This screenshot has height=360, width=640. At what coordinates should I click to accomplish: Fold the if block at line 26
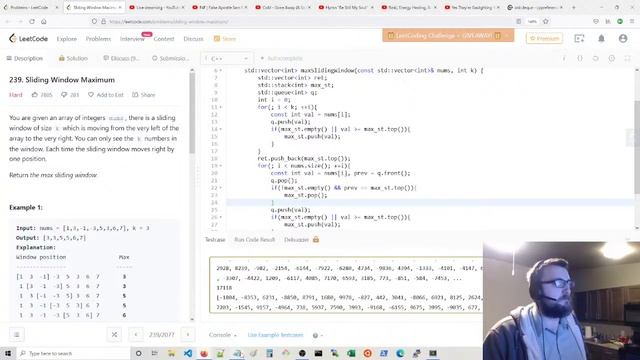click(221, 217)
